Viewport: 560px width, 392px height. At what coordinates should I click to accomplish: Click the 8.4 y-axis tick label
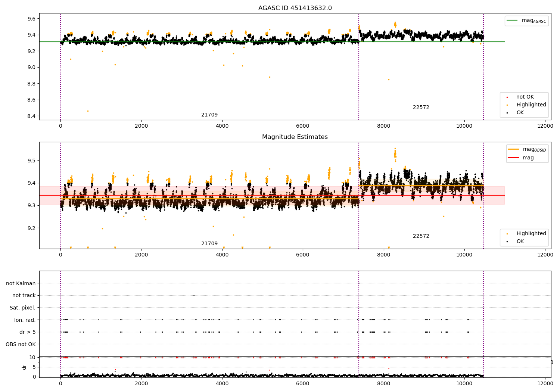[32, 116]
